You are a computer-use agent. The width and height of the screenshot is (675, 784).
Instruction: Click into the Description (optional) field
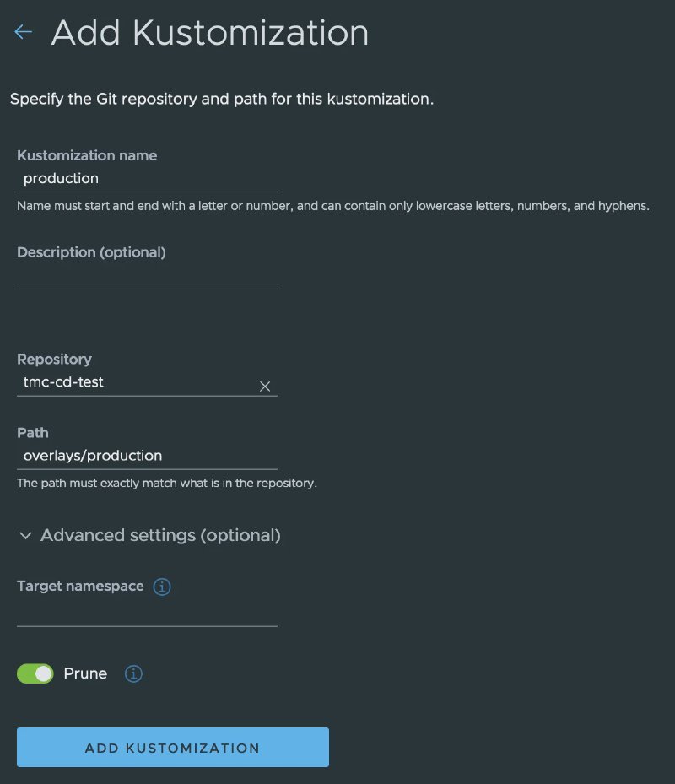tap(147, 276)
